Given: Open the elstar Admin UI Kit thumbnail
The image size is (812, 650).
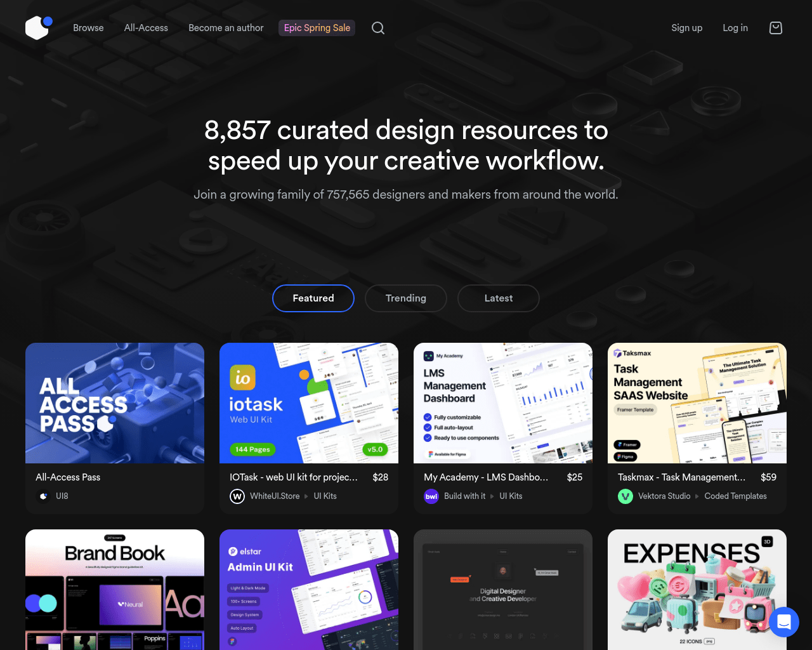Looking at the screenshot, I should pos(309,590).
